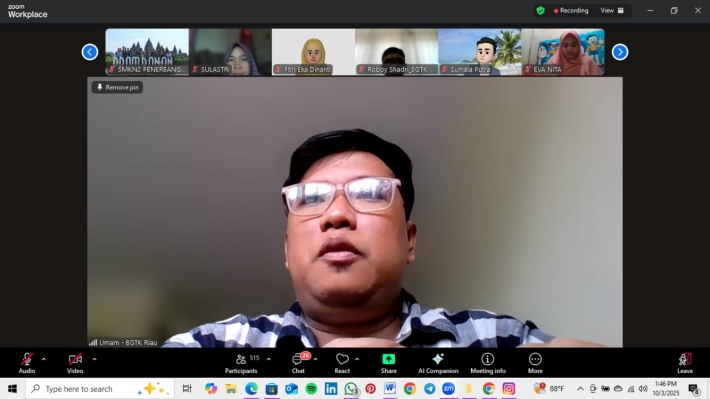The height and width of the screenshot is (399, 710).
Task: Open the volume speaker tray icon
Action: coord(643,389)
